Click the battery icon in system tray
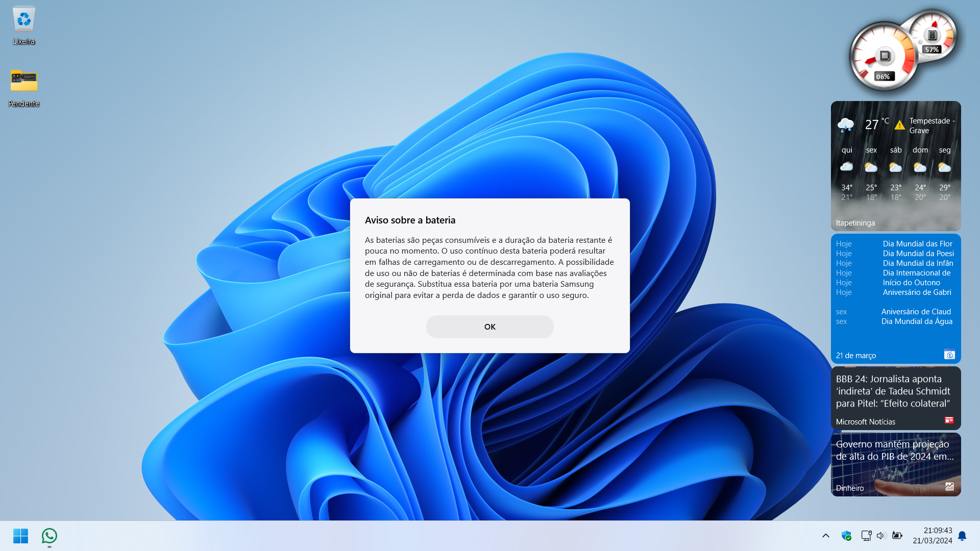 pos(897,536)
